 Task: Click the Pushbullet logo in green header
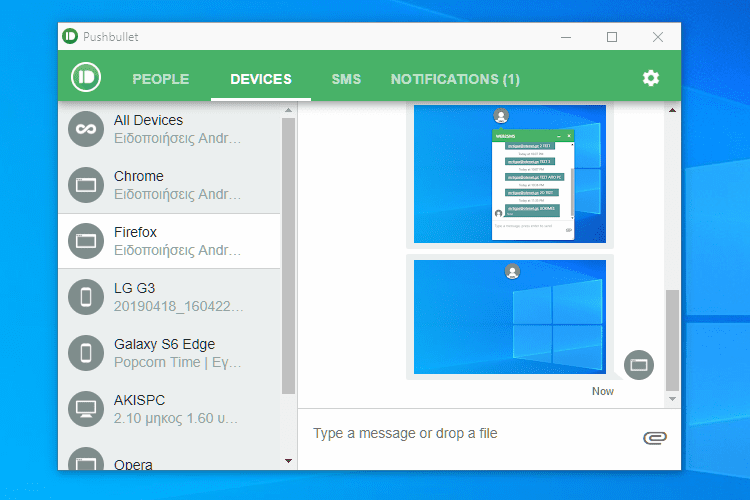pyautogui.click(x=86, y=77)
